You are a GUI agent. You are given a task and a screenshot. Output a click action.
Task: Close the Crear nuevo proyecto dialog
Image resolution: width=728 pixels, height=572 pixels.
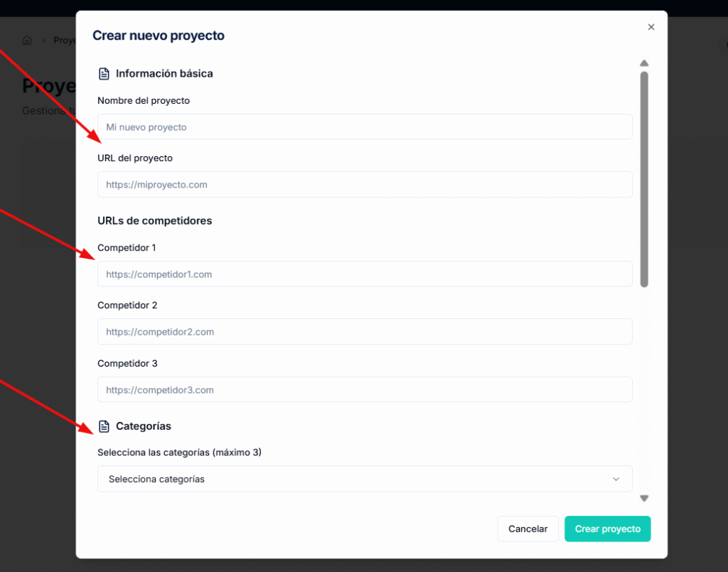point(651,27)
